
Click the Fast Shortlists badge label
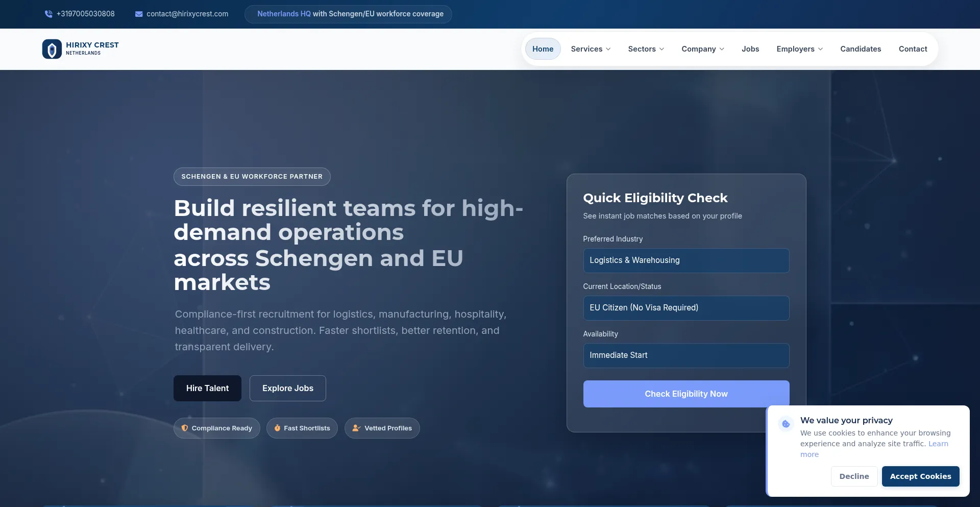click(307, 428)
